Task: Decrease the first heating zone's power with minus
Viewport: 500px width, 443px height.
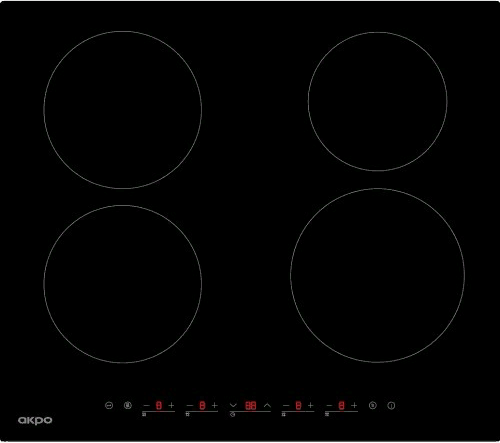Action: tap(146, 405)
